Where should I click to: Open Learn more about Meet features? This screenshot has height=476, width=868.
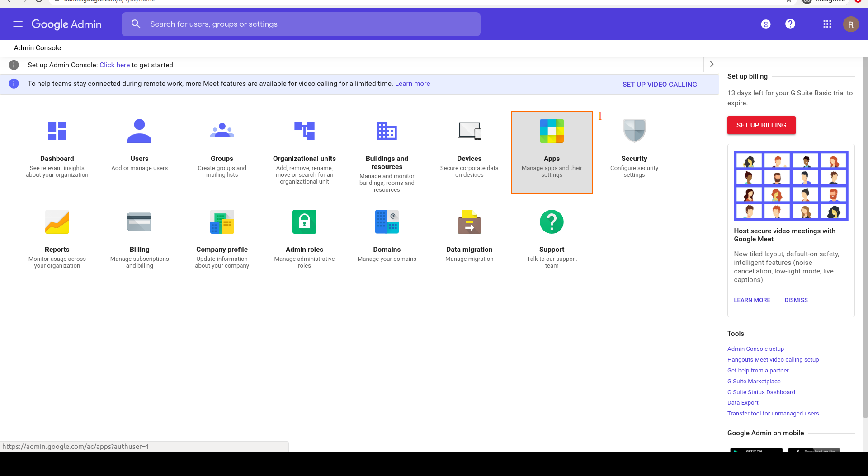(412, 84)
